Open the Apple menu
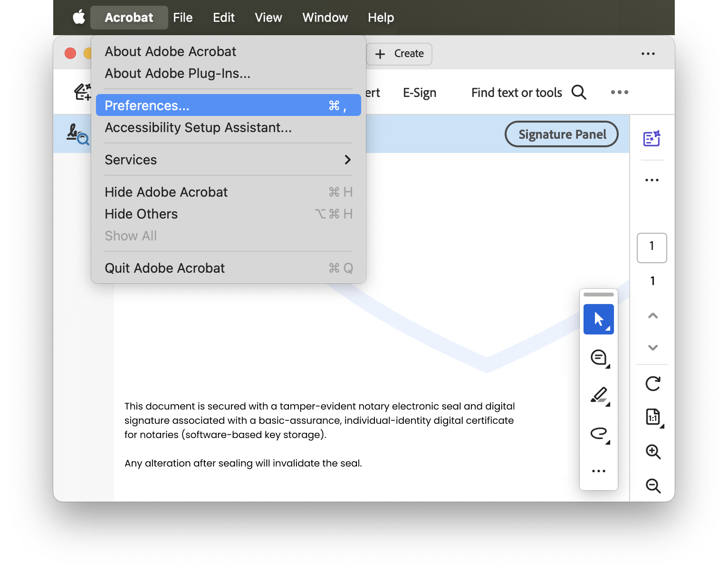Screen dimensions: 728x572 click(79, 18)
